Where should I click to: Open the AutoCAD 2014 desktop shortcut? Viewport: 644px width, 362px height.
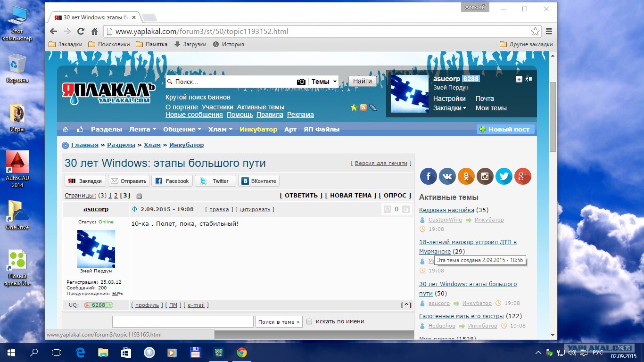tap(17, 169)
